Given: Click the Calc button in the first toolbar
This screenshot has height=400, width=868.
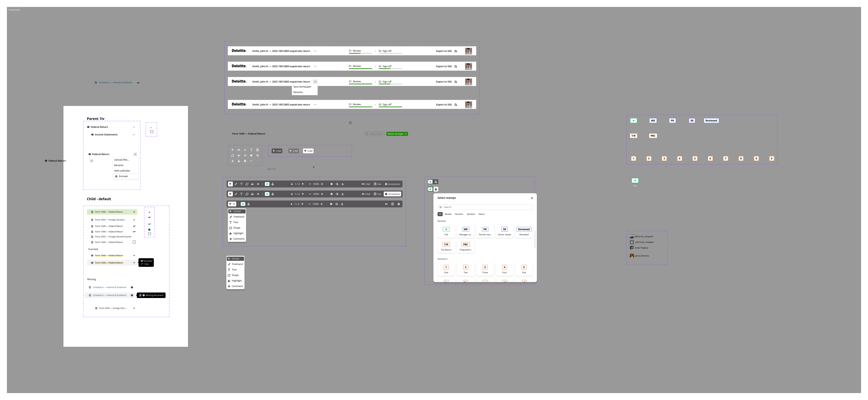Looking at the screenshot, I should (377, 184).
